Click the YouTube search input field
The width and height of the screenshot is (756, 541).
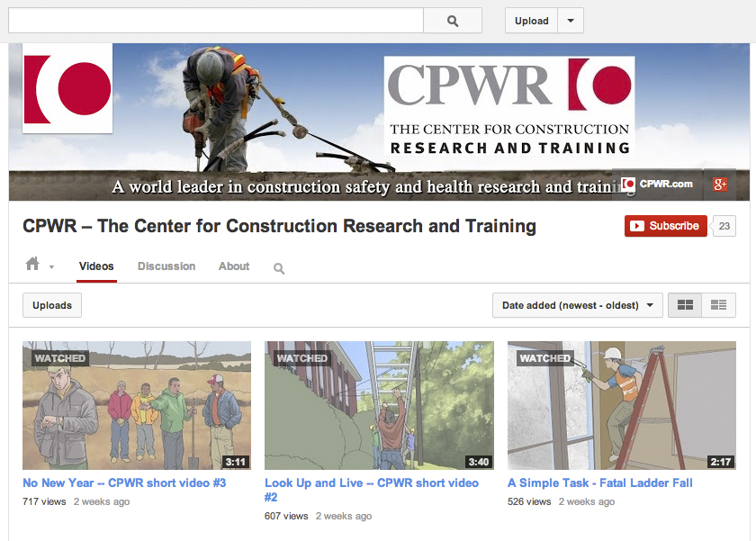tap(216, 20)
